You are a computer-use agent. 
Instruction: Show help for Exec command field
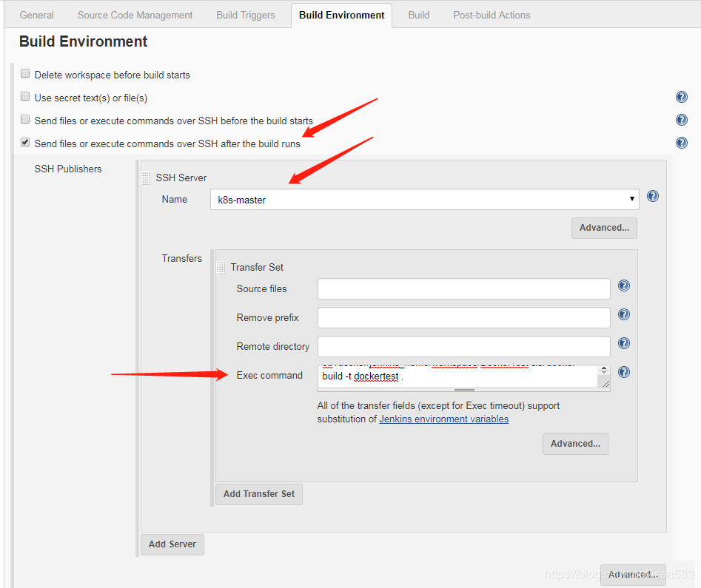click(x=624, y=373)
